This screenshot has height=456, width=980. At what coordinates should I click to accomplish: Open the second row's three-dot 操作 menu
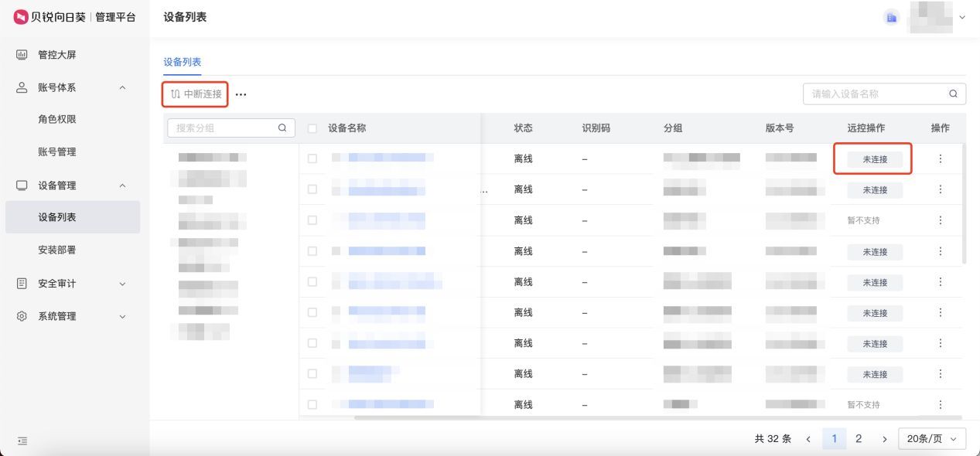(941, 189)
